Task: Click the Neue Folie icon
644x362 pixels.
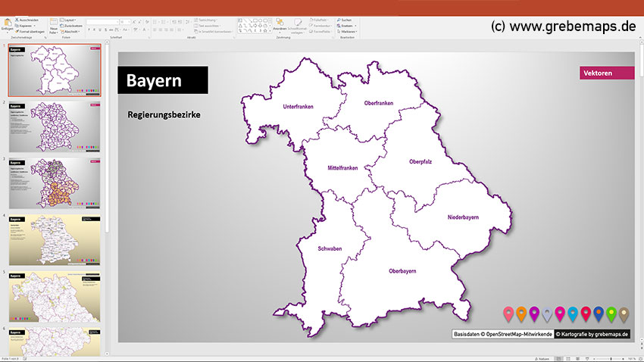Action: (x=53, y=23)
